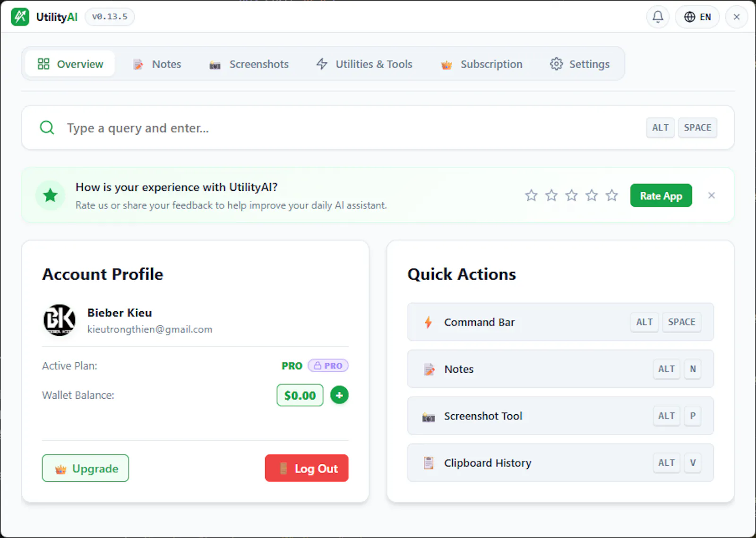Image resolution: width=756 pixels, height=538 pixels.
Task: Click the ALT badge in Command Bar row
Action: pyautogui.click(x=644, y=322)
